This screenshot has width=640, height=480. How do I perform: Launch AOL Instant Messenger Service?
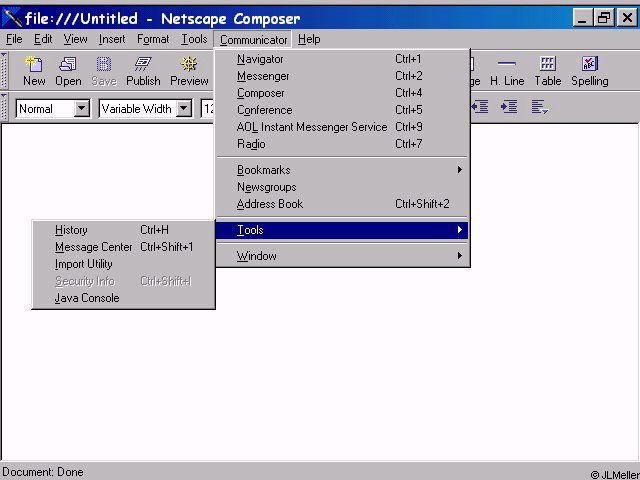click(x=342, y=127)
